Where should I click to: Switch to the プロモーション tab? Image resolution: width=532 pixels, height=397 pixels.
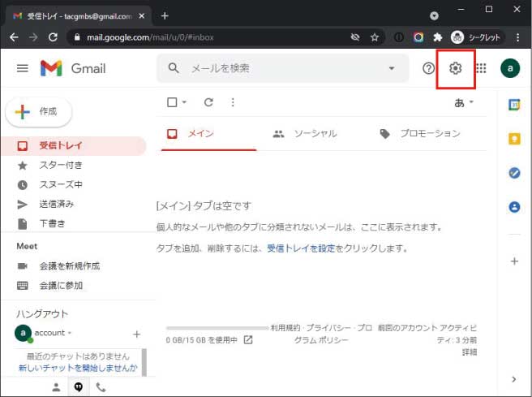(420, 133)
